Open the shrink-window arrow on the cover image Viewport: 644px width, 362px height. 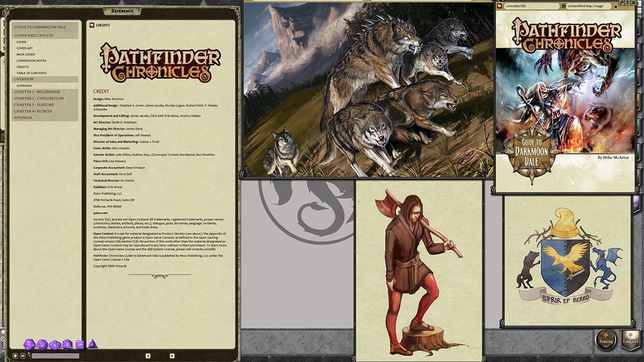(622, 3)
